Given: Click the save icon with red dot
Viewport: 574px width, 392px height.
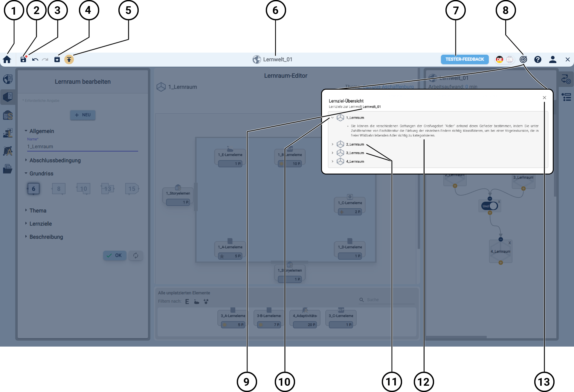Looking at the screenshot, I should (23, 59).
